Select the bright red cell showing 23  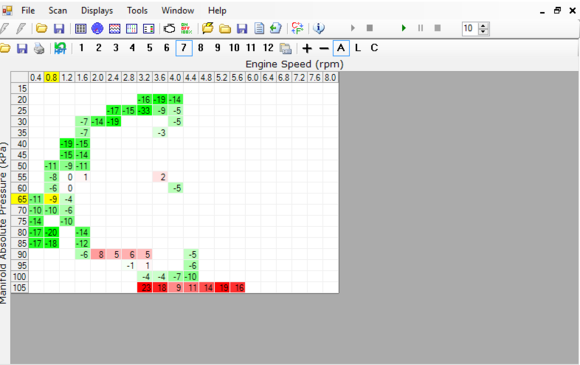[145, 287]
